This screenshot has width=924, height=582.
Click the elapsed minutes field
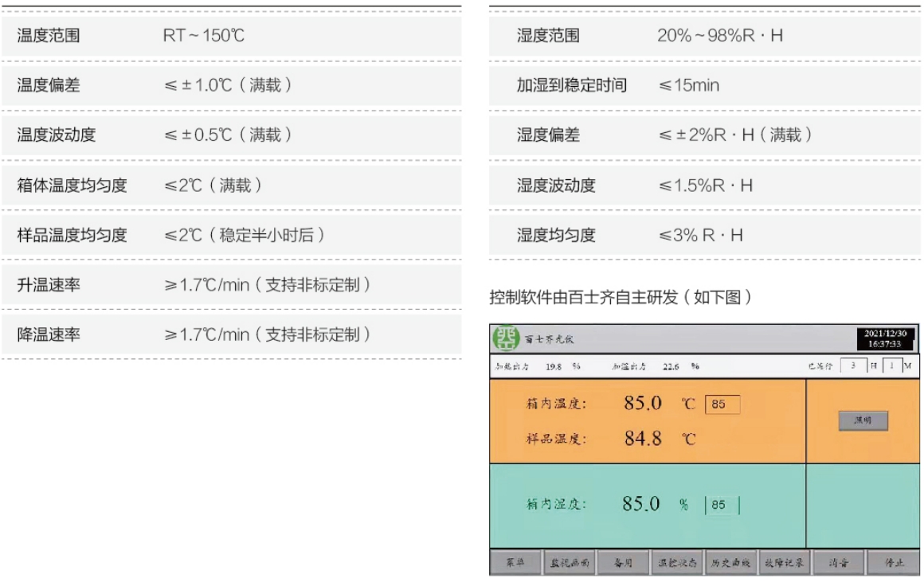(x=891, y=366)
